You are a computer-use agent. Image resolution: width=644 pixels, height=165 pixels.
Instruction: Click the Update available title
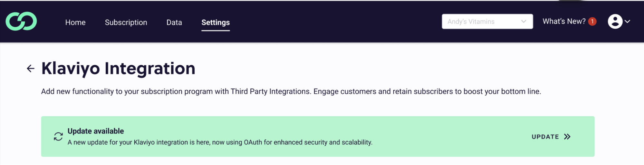click(x=96, y=131)
